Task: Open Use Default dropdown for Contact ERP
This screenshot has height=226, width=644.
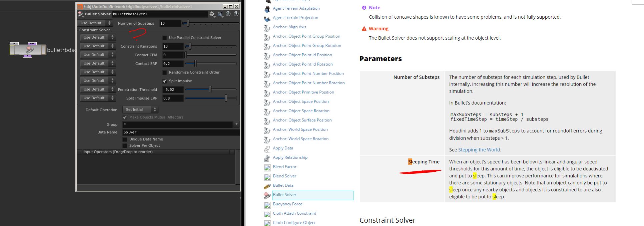Action: [x=98, y=63]
